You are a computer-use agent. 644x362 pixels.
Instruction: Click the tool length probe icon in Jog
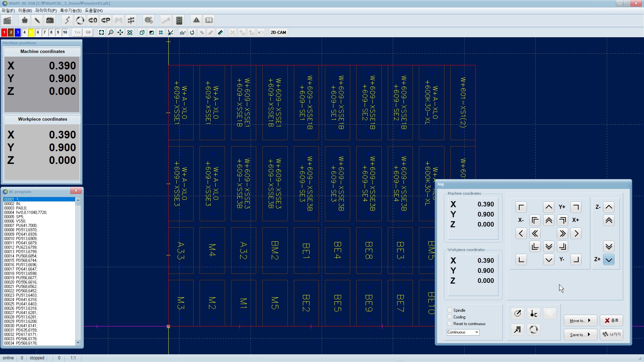pos(534,313)
